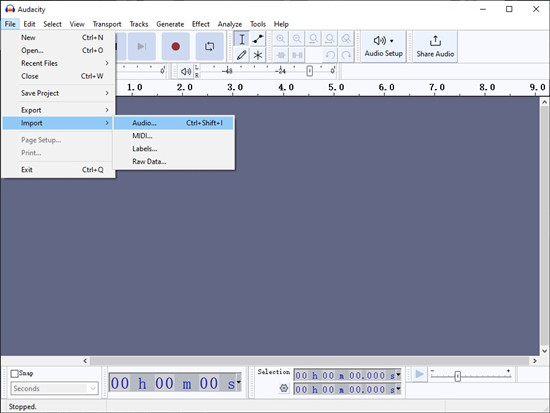The height and width of the screenshot is (413, 550).
Task: Open the Help menu
Action: click(x=281, y=24)
